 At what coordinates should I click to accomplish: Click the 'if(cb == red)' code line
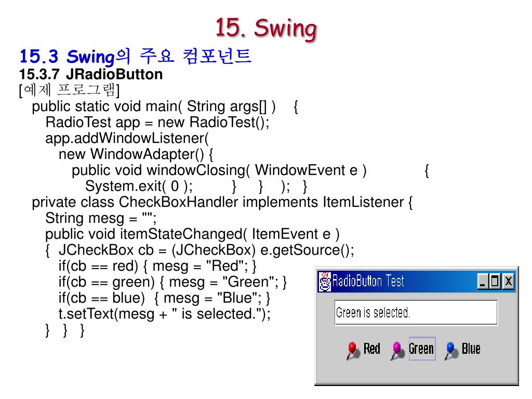point(157,267)
